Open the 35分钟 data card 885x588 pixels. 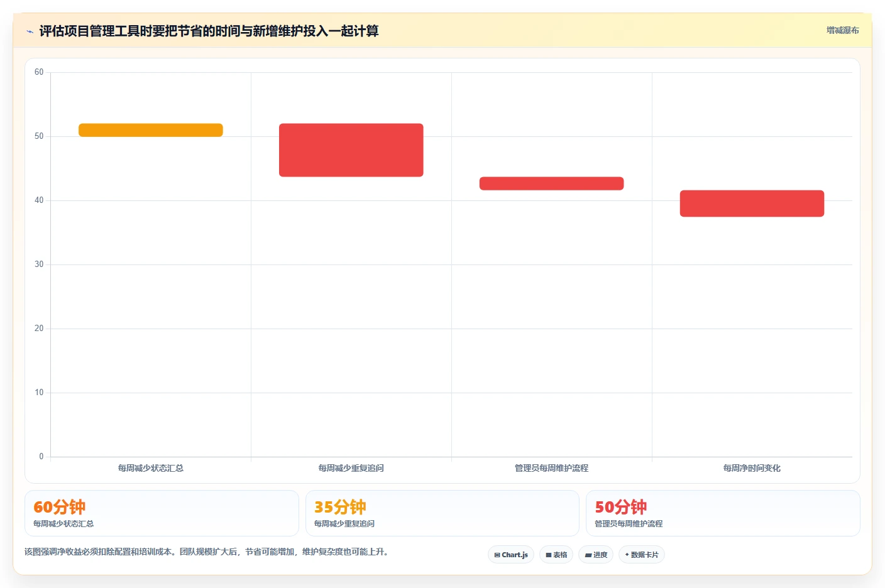tap(442, 513)
